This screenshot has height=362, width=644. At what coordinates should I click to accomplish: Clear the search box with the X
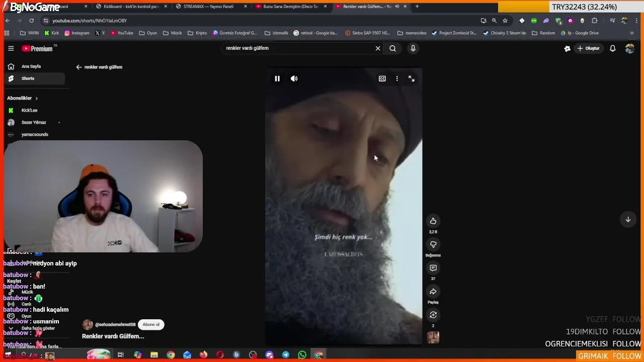378,48
